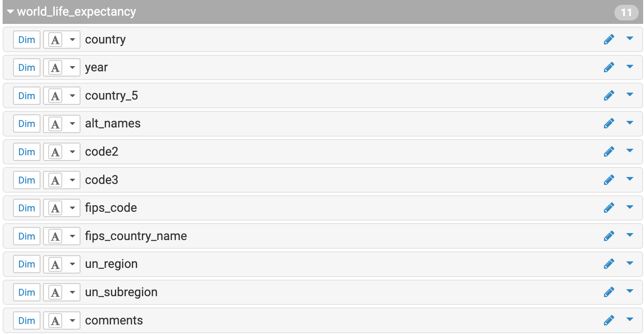Click the edit pencil for alt_names
Screen dimensions: 644x334
point(609,124)
